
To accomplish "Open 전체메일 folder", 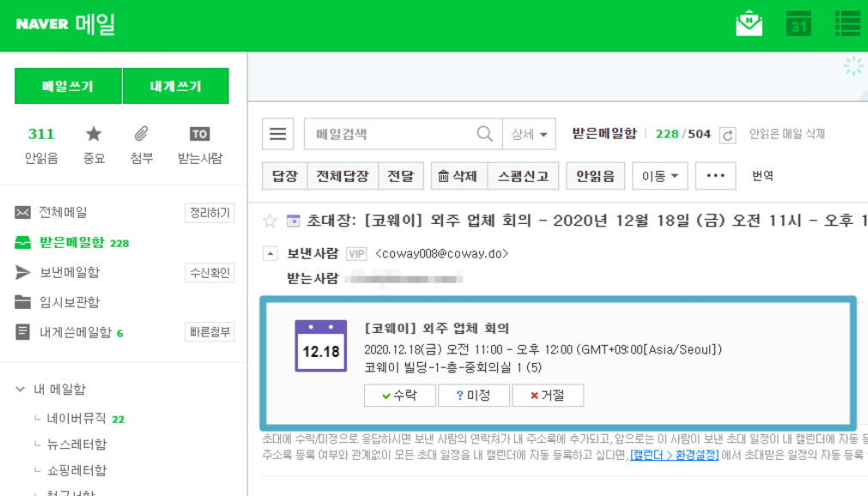I will click(64, 212).
